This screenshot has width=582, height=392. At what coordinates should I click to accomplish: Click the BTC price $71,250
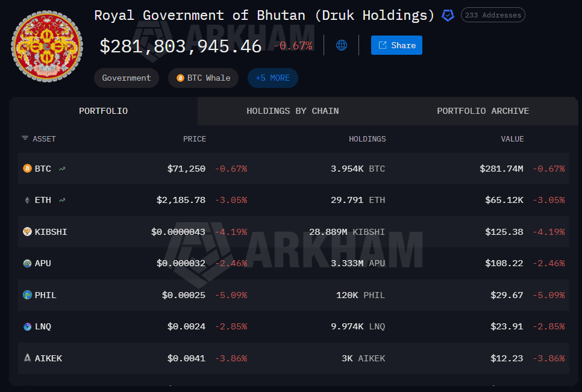pos(186,169)
